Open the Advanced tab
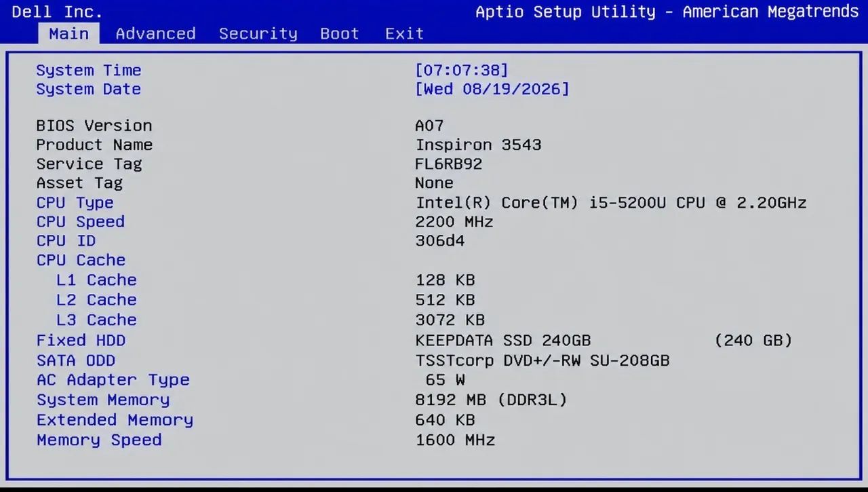The image size is (868, 492). pyautogui.click(x=155, y=33)
